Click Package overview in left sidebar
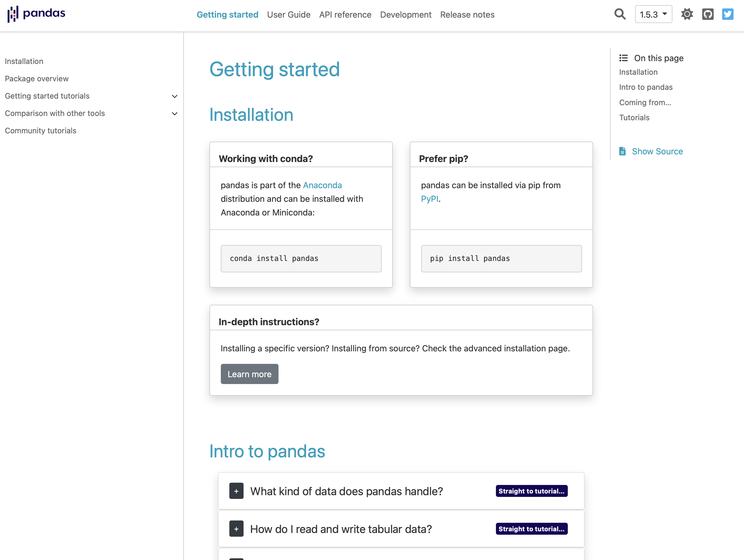This screenshot has height=560, width=744. (x=37, y=78)
